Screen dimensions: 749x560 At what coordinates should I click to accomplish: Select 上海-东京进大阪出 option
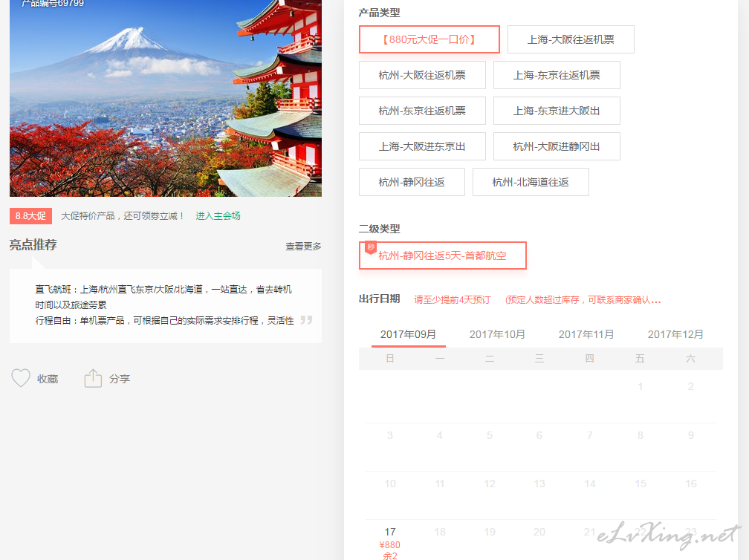pos(557,111)
